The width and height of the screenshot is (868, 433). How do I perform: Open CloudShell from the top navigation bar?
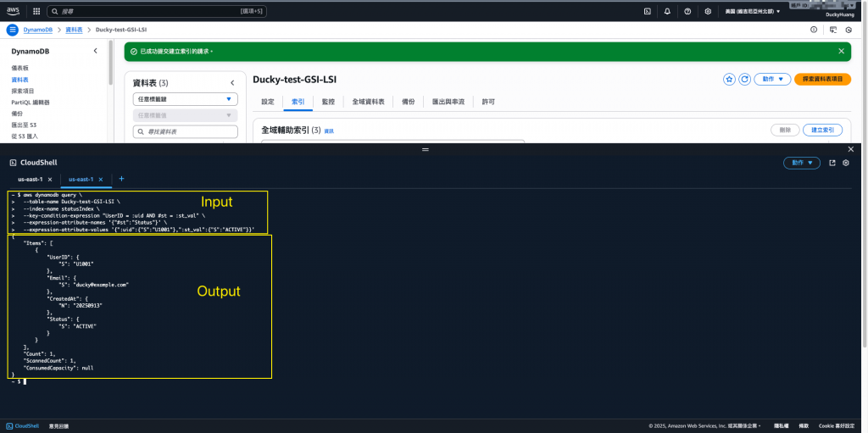[x=647, y=11]
